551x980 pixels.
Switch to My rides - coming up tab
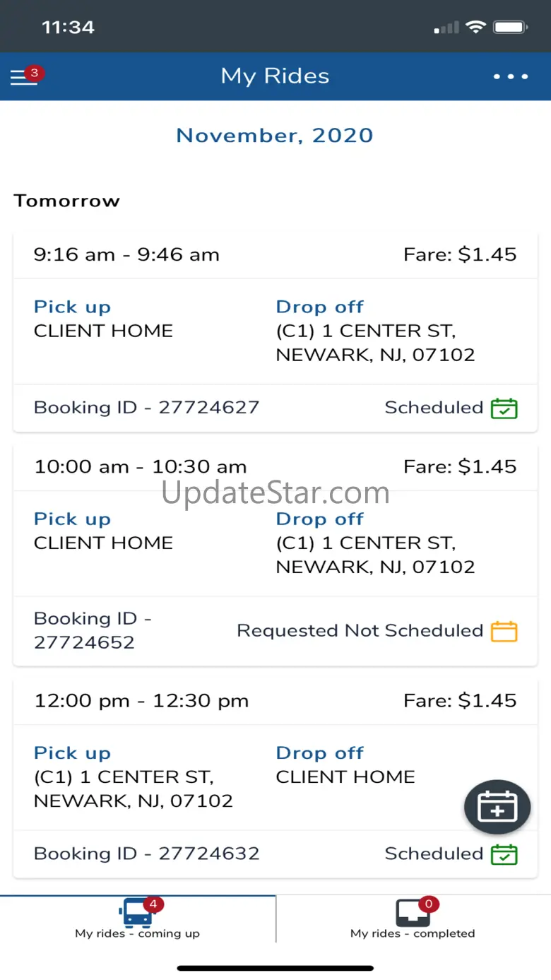(138, 933)
